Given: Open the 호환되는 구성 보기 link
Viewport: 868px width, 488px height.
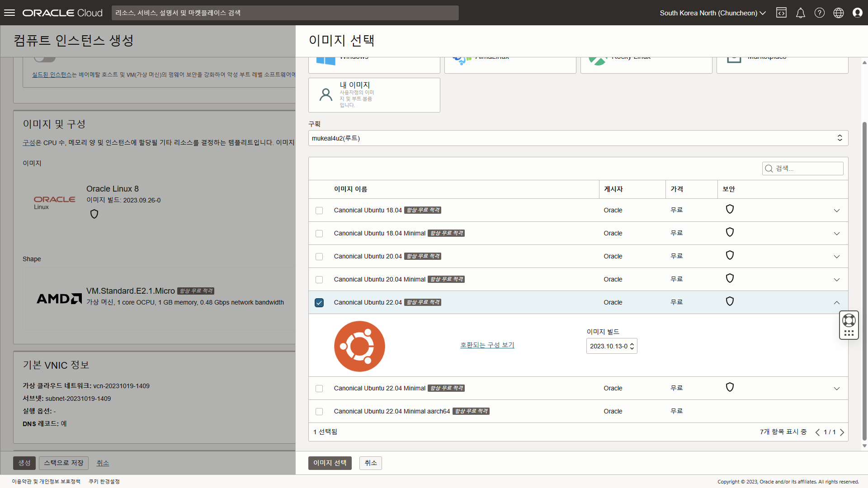Looking at the screenshot, I should (487, 345).
